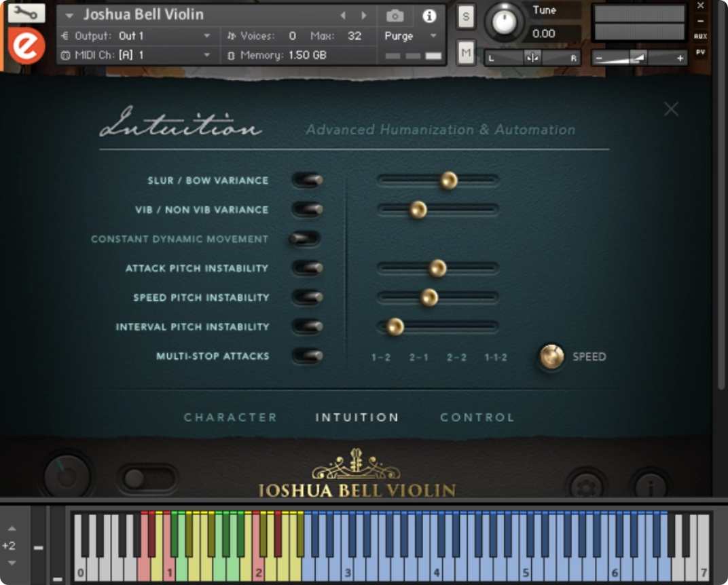Click the AUX button
The image size is (728, 585).
pyautogui.click(x=701, y=36)
